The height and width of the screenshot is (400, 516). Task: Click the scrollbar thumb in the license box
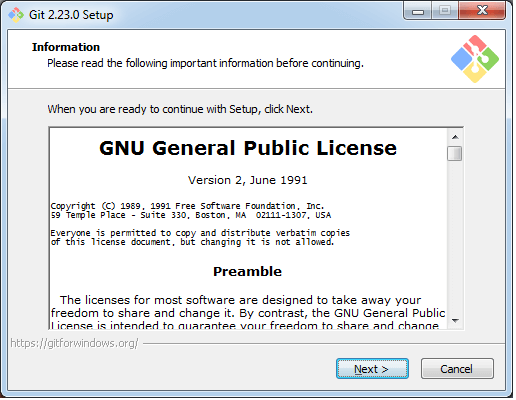coord(455,153)
